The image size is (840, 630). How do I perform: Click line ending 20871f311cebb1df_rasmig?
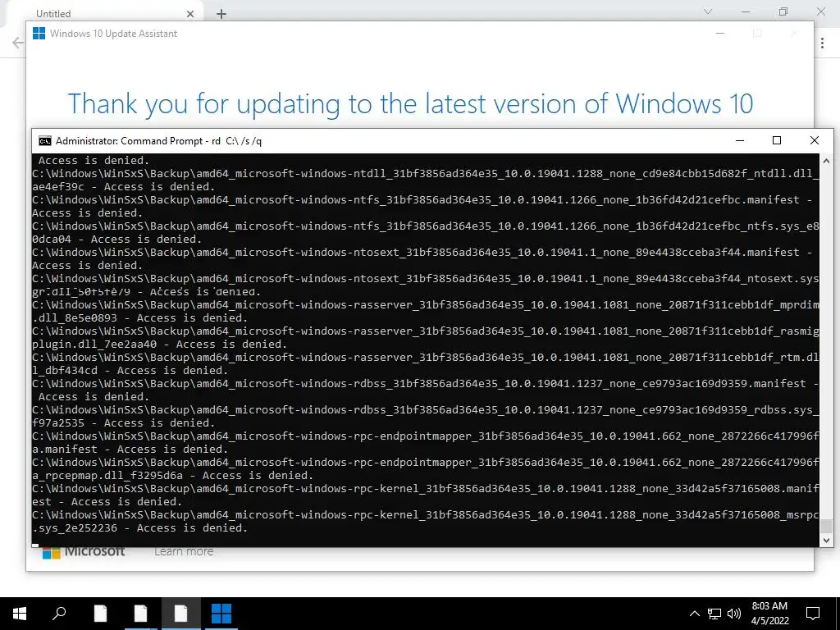tap(426, 331)
